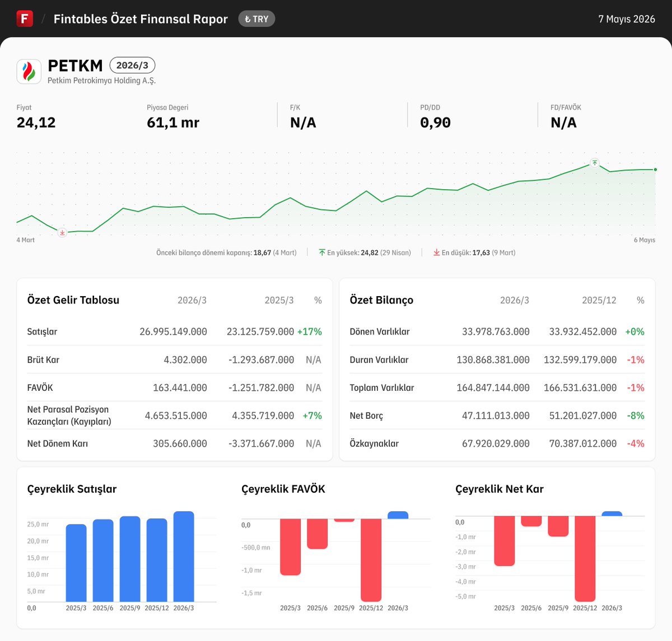This screenshot has height=641, width=672.
Task: Click the -5,0 mr axis label in Net Kar chart
Action: tap(465, 597)
